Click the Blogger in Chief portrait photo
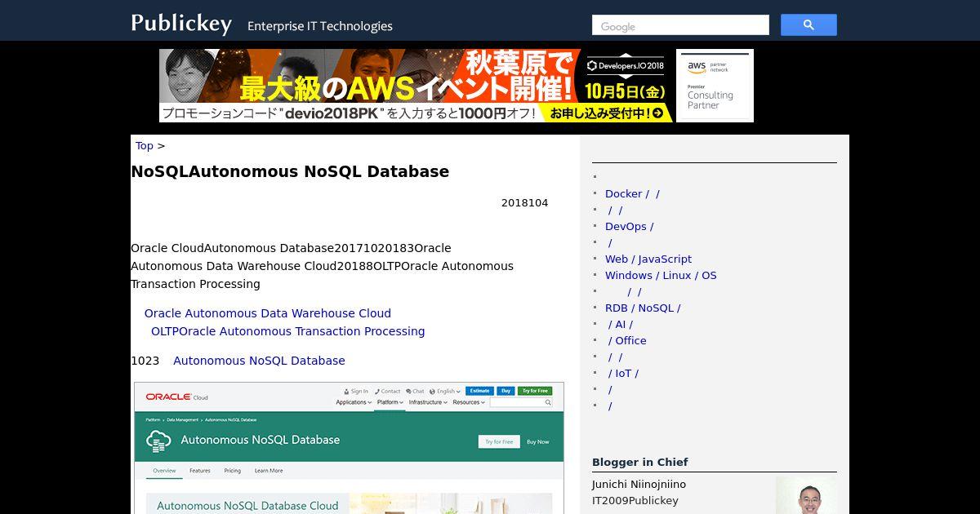This screenshot has height=514, width=980. pos(806,495)
